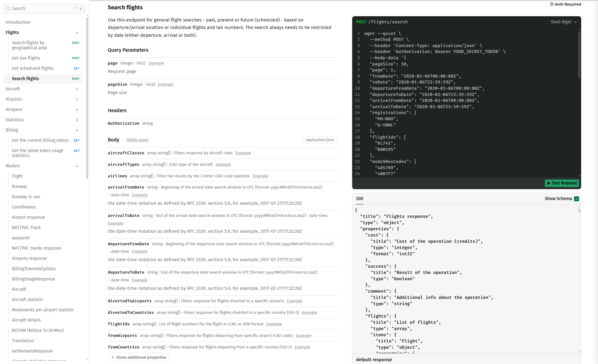This screenshot has height=364, width=598.
Task: Click the play icon on Test Request
Action: pos(549,183)
